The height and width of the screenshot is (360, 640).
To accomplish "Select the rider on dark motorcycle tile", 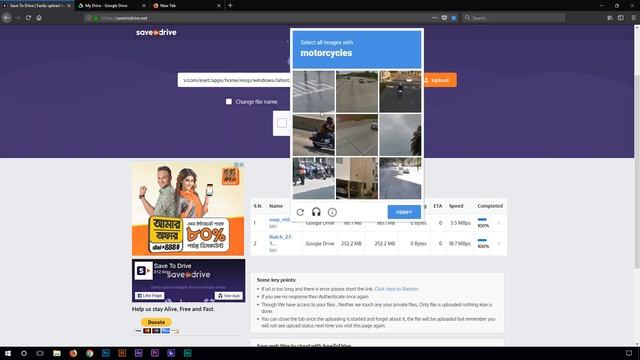I will click(x=313, y=135).
